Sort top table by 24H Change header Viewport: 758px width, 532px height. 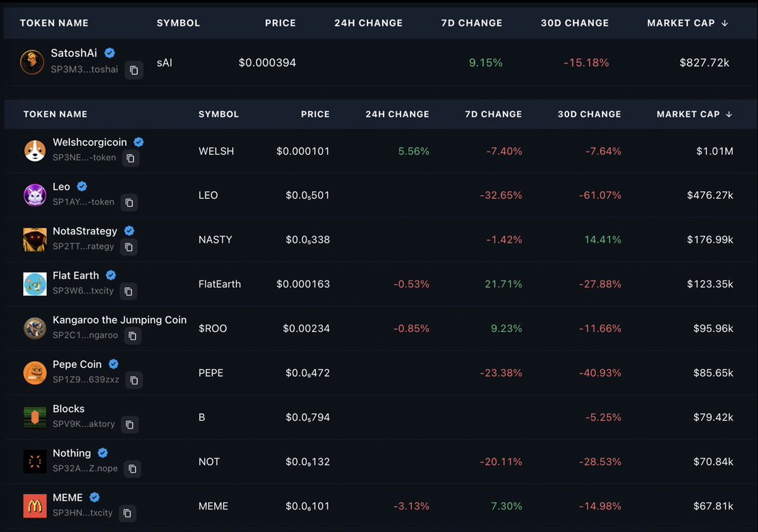click(x=368, y=23)
